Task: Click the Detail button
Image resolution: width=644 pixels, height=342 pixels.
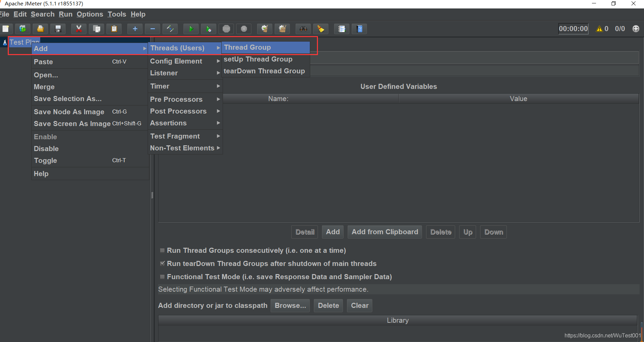Action: 305,232
